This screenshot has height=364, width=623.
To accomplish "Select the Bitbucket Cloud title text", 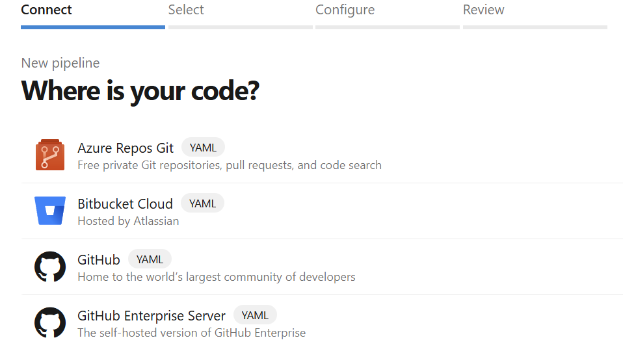I will [125, 204].
